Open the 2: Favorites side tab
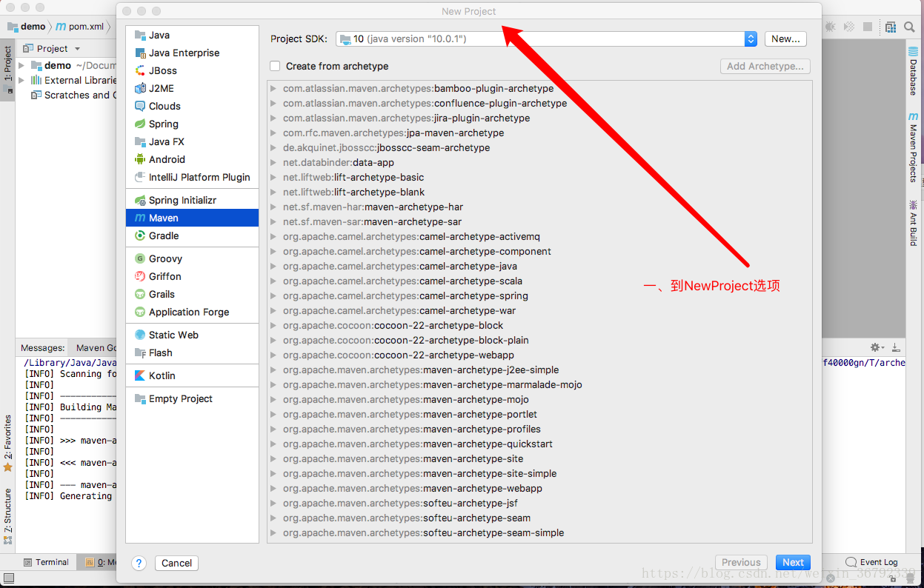The height and width of the screenshot is (588, 924). (7, 444)
